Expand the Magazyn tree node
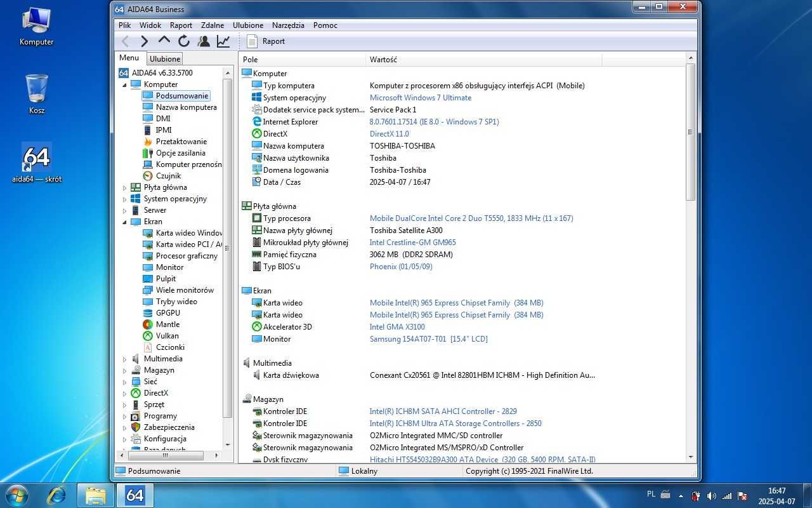The image size is (812, 508). coord(125,370)
